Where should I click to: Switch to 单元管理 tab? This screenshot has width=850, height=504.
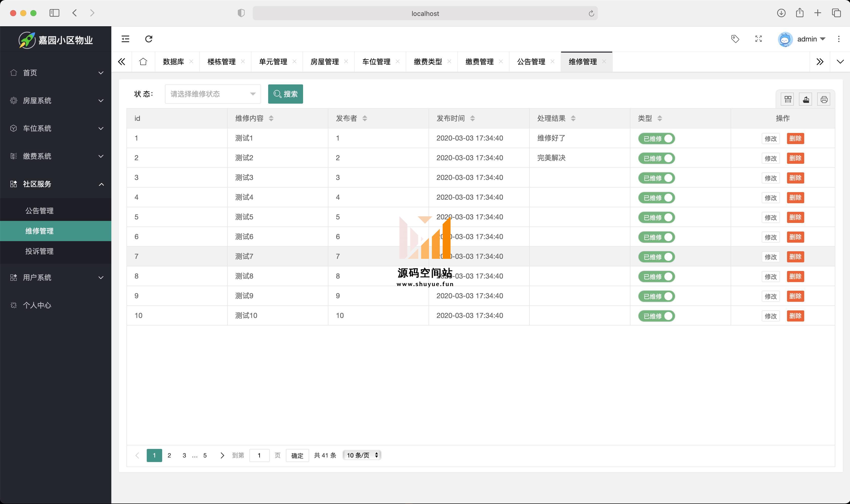(273, 61)
